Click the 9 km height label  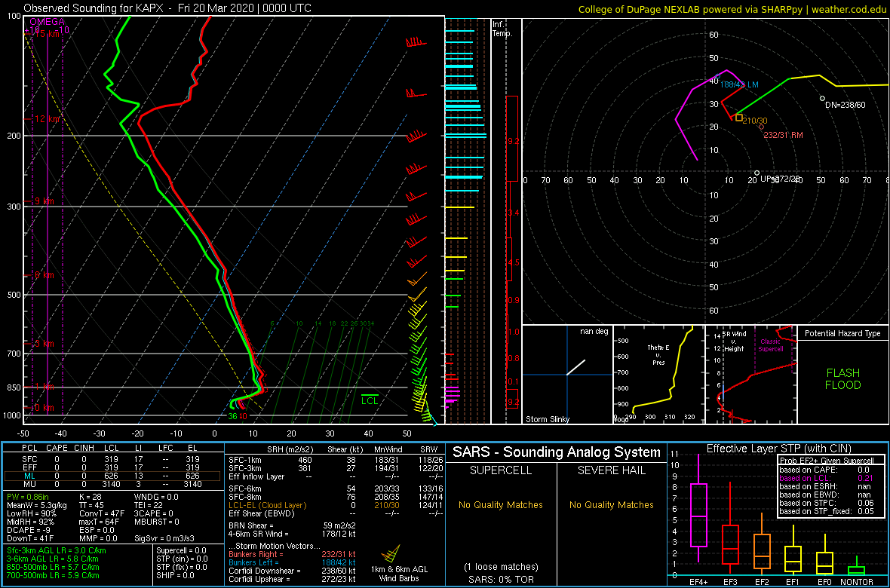click(43, 201)
